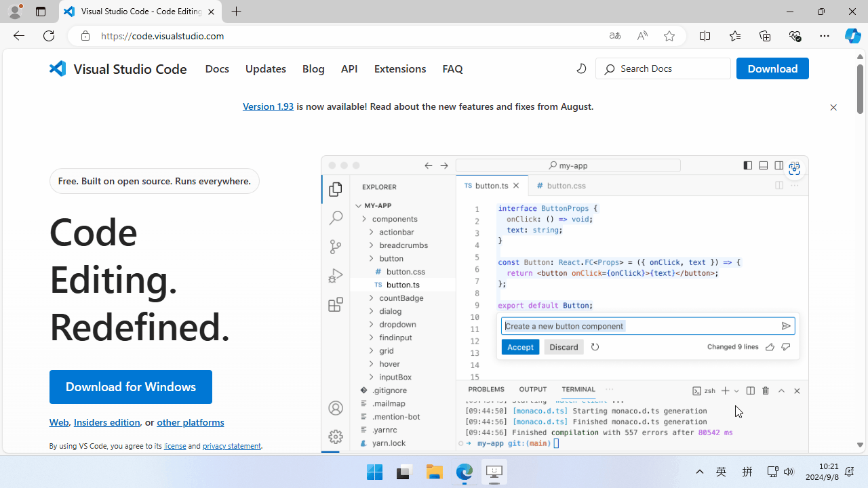Image resolution: width=868 pixels, height=488 pixels.
Task: Toggle the bottom panel visibility
Action: (763, 165)
